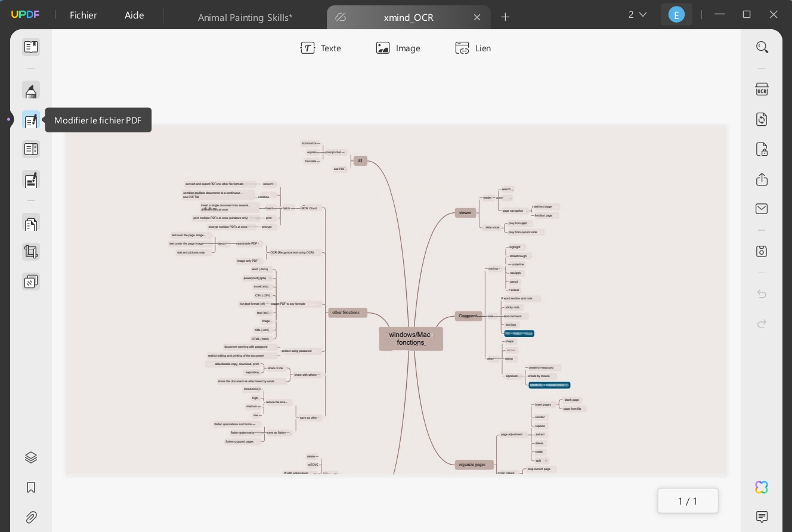Click the UPDF Cloud node text
The width and height of the screenshot is (792, 532).
point(308,208)
